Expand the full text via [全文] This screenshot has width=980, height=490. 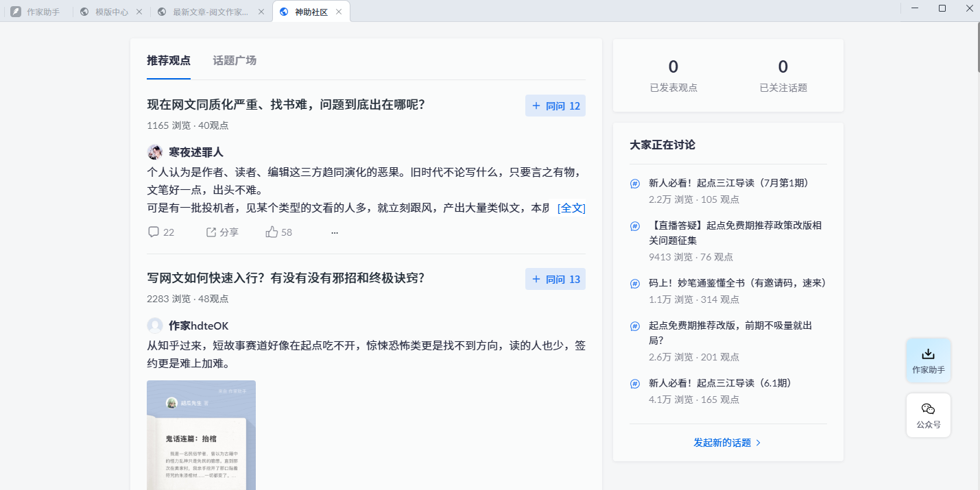(x=572, y=208)
